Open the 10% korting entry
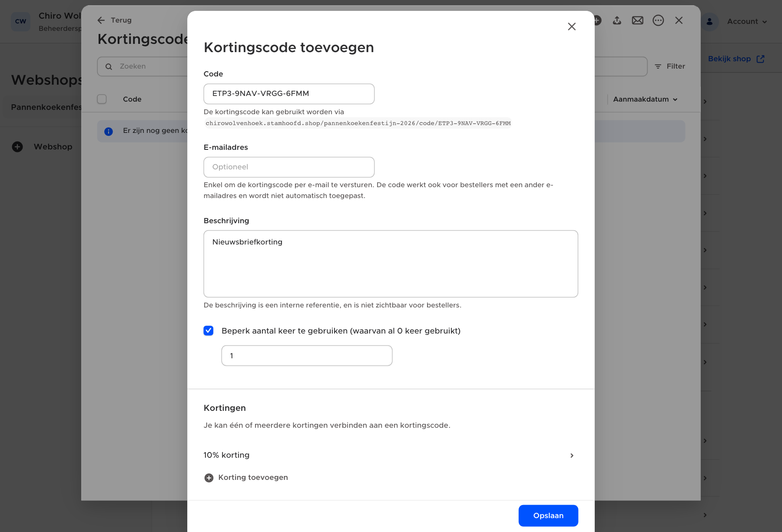 (x=391, y=455)
